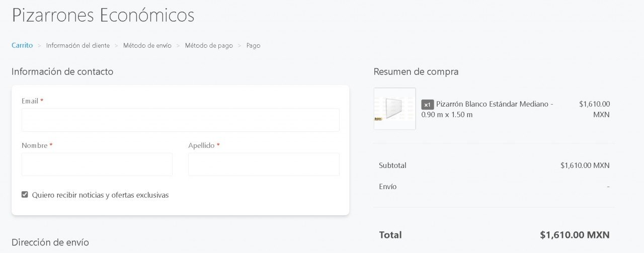Screen dimensions: 644x253
Task: Select the Apellido text field
Action: [x=264, y=164]
